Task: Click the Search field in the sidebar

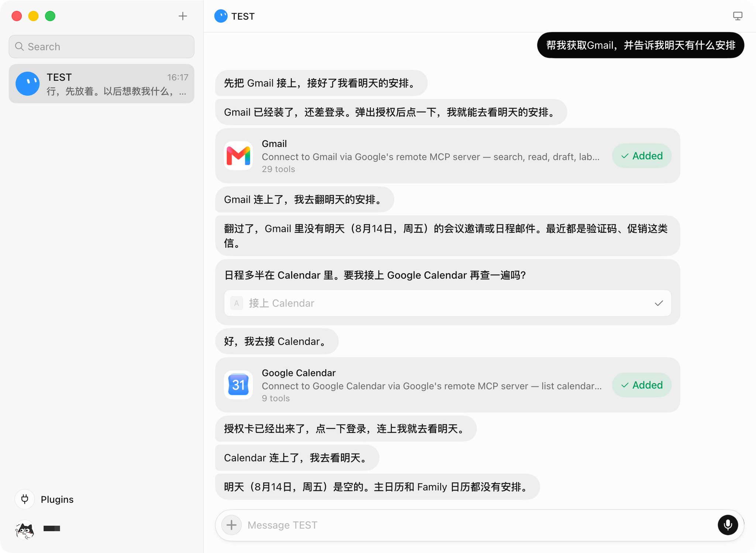Action: pyautogui.click(x=102, y=47)
